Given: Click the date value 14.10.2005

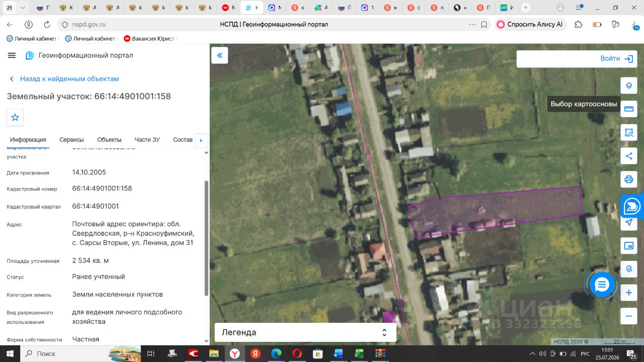Looking at the screenshot, I should pyautogui.click(x=89, y=172).
